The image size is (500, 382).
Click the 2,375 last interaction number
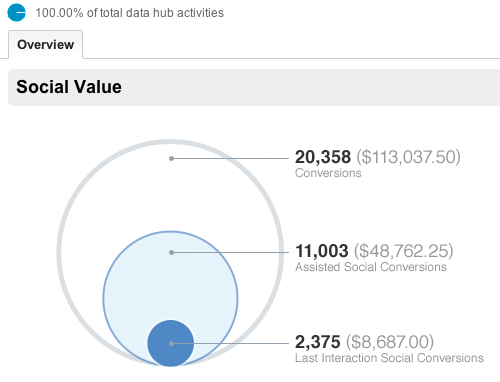tap(318, 342)
